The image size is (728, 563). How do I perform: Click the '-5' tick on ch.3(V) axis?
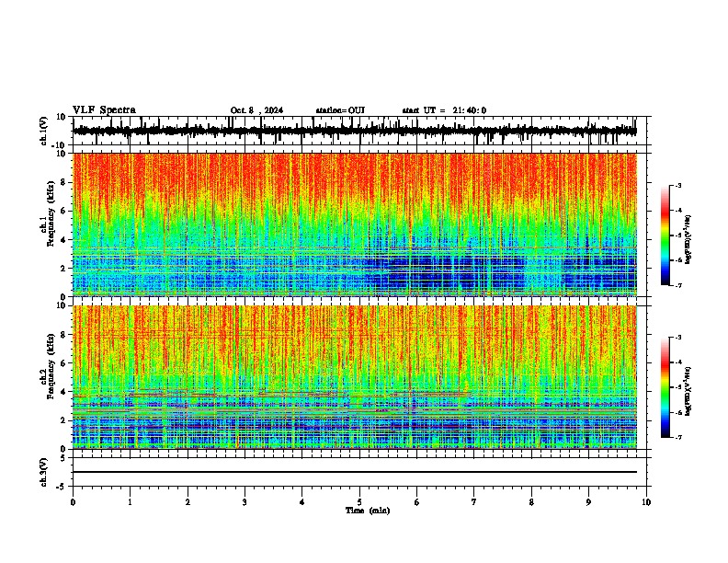pyautogui.click(x=62, y=487)
